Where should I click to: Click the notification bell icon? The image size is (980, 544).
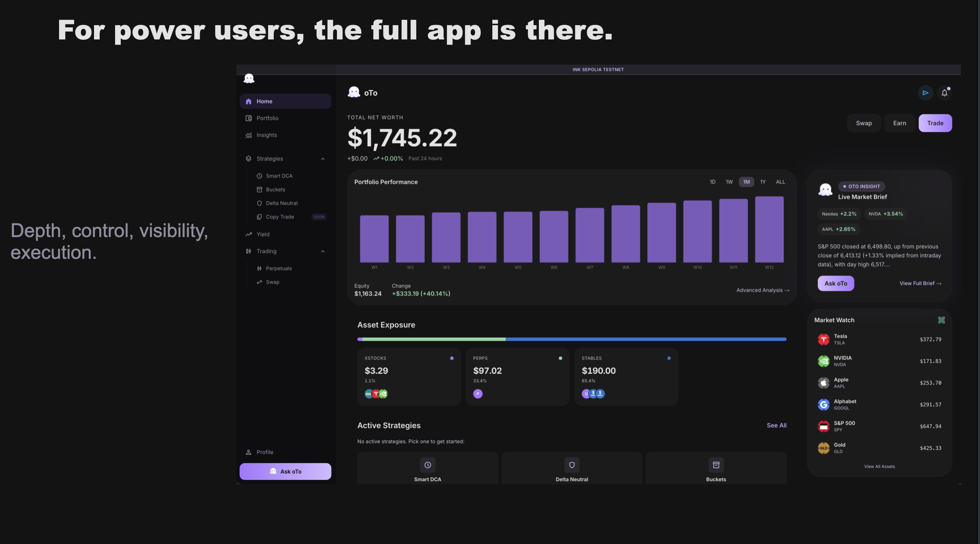(x=944, y=93)
